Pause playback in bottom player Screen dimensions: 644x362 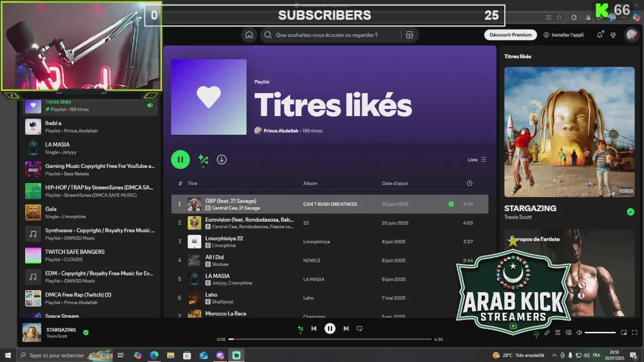330,328
